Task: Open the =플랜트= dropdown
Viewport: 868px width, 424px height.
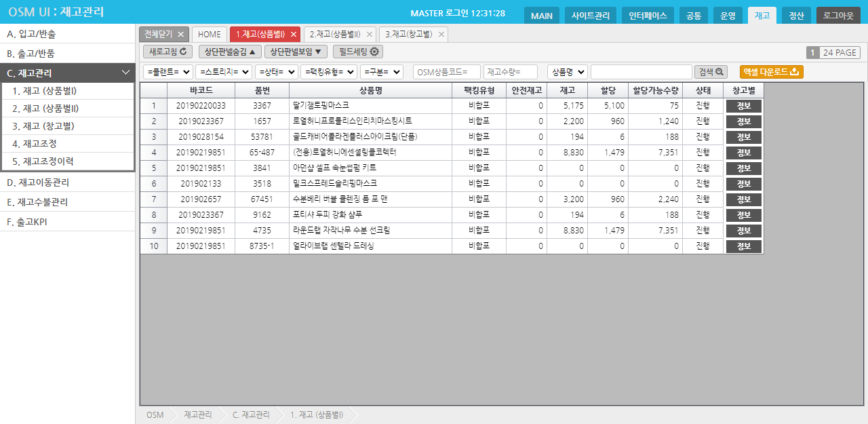Action: (x=168, y=72)
